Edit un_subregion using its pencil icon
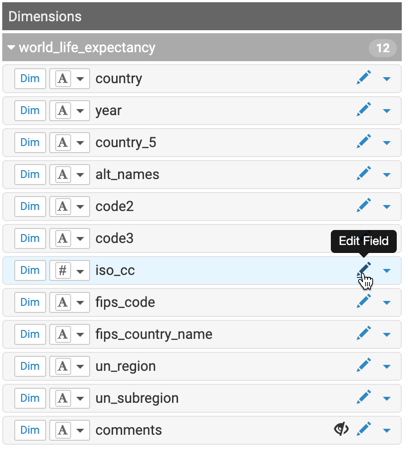 (x=364, y=398)
